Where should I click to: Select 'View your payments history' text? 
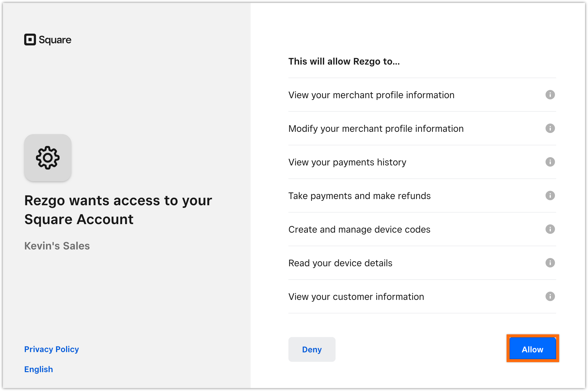(347, 162)
